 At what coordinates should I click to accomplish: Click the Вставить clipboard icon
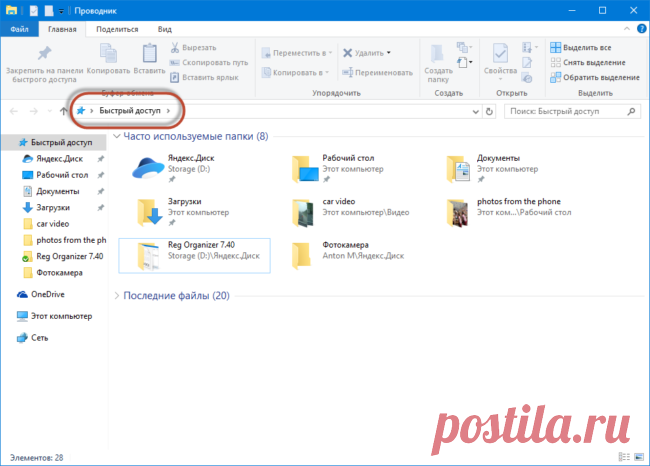[x=149, y=54]
